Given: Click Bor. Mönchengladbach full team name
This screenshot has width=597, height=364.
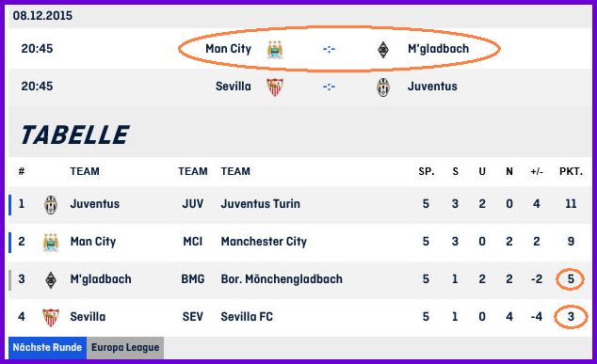Looking at the screenshot, I should [x=282, y=278].
